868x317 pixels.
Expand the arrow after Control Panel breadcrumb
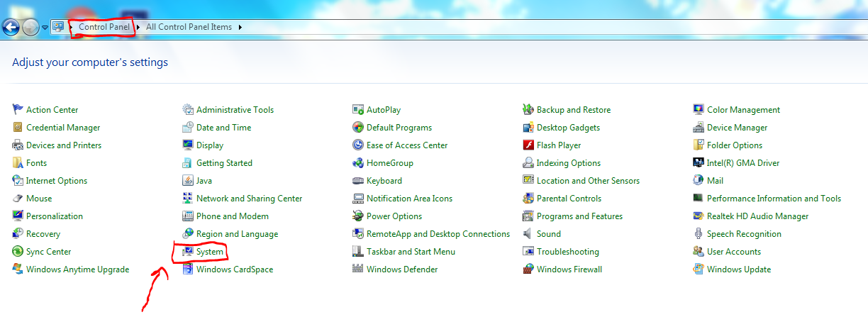[x=138, y=27]
